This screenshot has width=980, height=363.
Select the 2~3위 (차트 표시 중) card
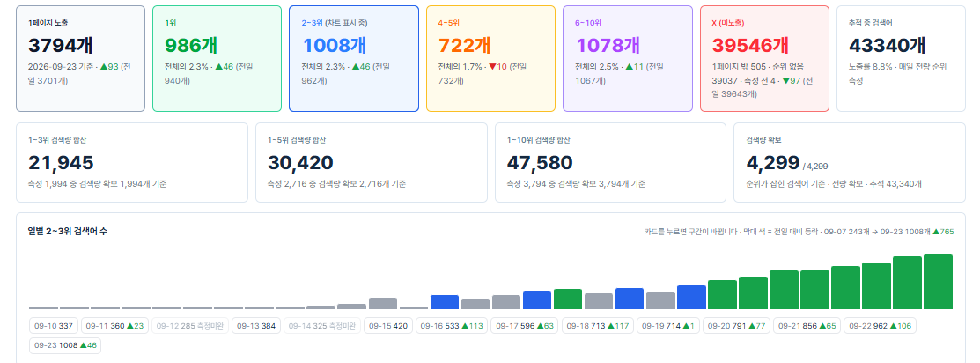[x=354, y=59]
